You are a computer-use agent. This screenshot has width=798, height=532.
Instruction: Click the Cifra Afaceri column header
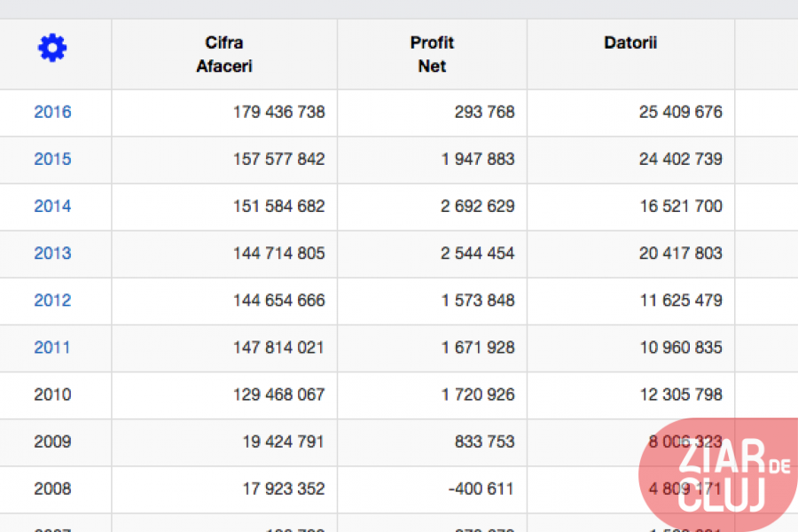coord(223,54)
